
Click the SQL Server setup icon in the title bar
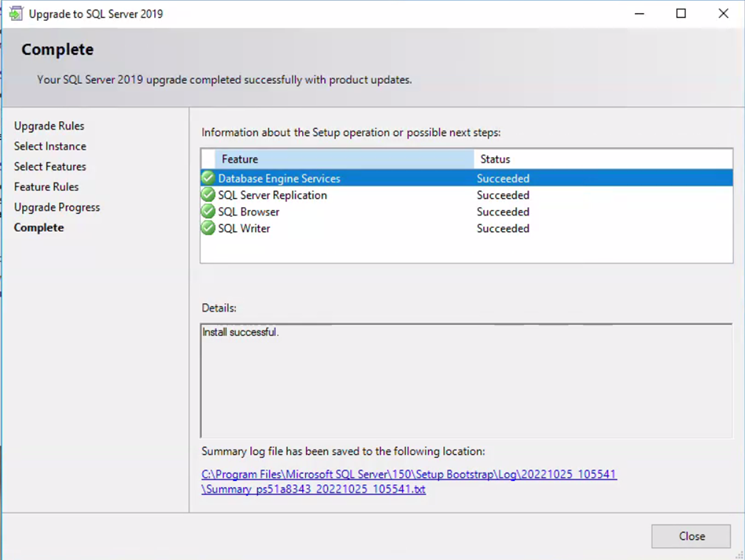point(16,14)
